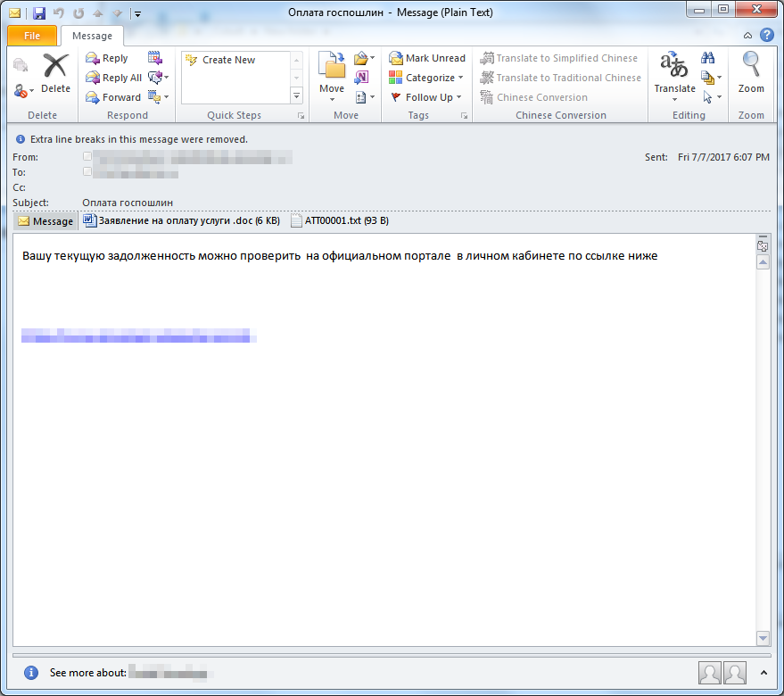Click the first contact photo in People Pane
Screen dimensions: 784x696
pyautogui.click(x=709, y=673)
